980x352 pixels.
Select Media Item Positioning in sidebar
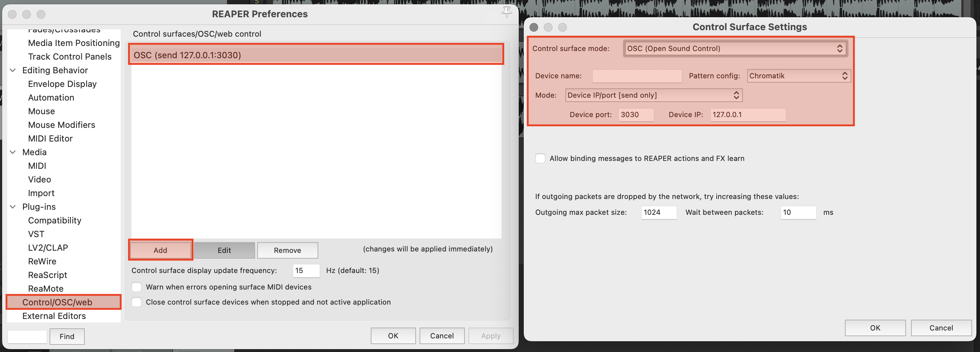[74, 43]
